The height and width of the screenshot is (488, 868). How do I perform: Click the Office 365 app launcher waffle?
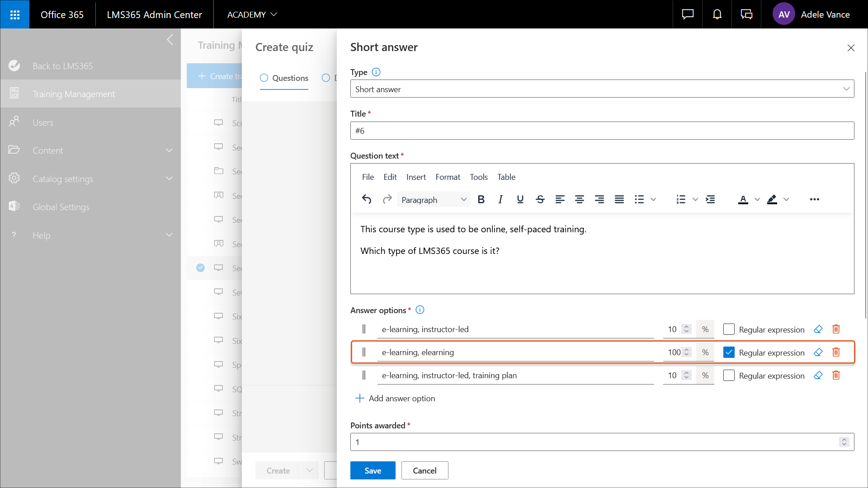[x=14, y=14]
